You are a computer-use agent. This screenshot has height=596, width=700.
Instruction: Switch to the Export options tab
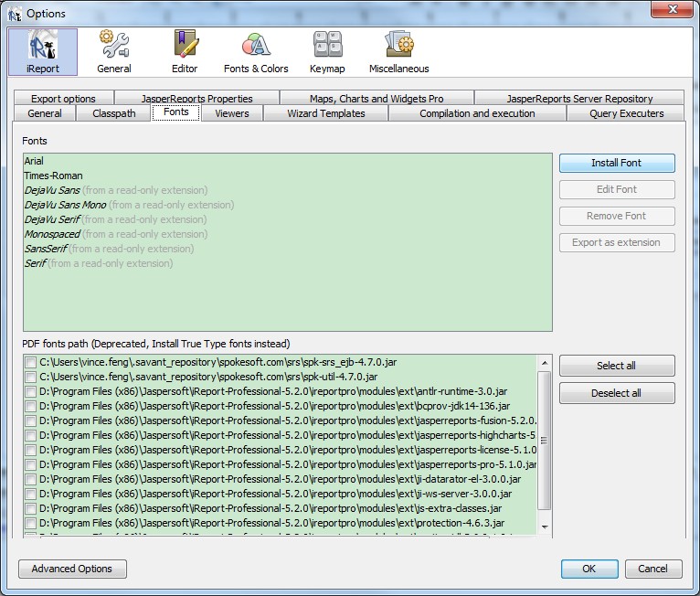click(63, 98)
